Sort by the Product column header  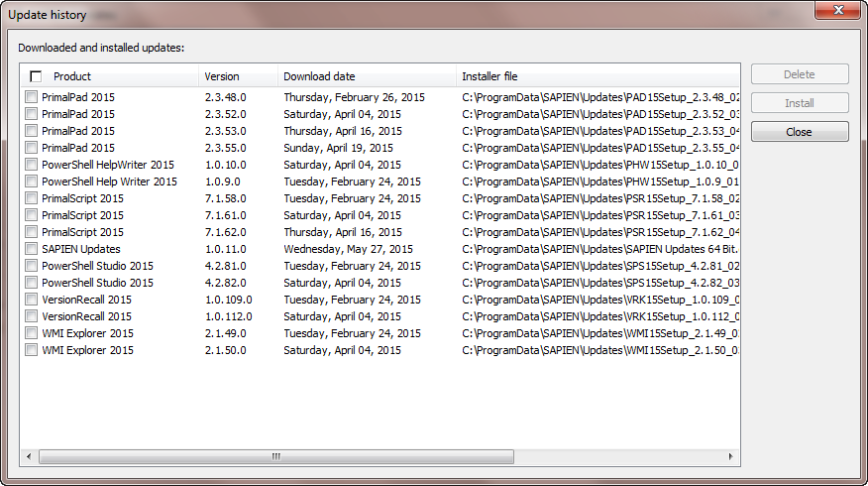pos(110,76)
